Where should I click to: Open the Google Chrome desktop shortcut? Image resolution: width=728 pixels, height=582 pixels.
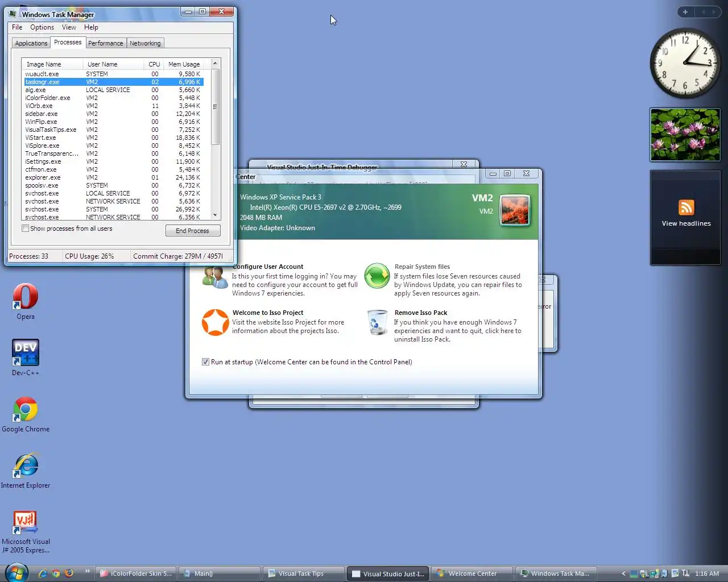pos(25,414)
